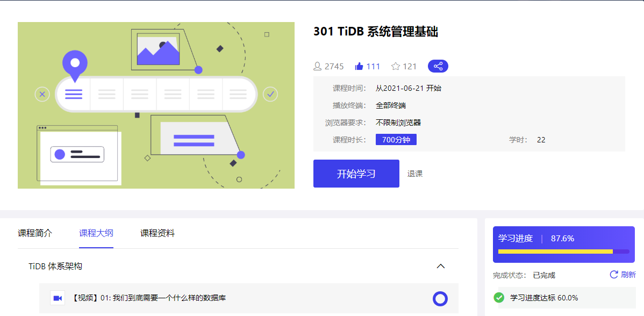The width and height of the screenshot is (644, 316).
Task: Click the 学习进度达标 60.0% text
Action: point(544,298)
